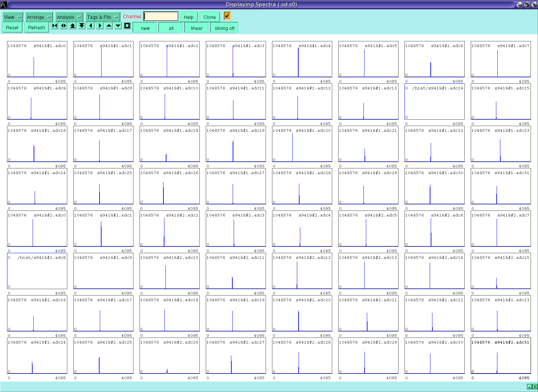Click the s9418#1.adc23 title text
The width and height of the screenshot is (538, 392).
point(512,130)
